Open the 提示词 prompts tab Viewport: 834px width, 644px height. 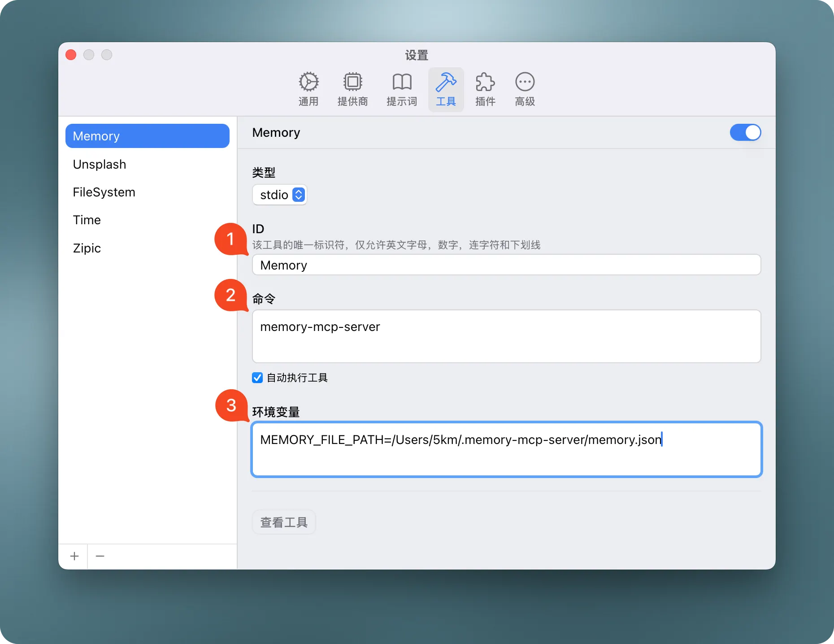(402, 90)
